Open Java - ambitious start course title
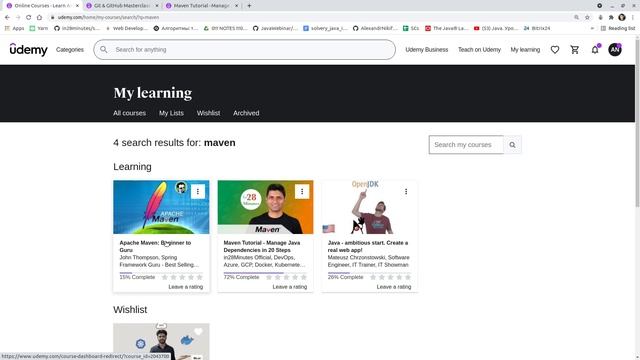640x360 pixels. point(368,246)
